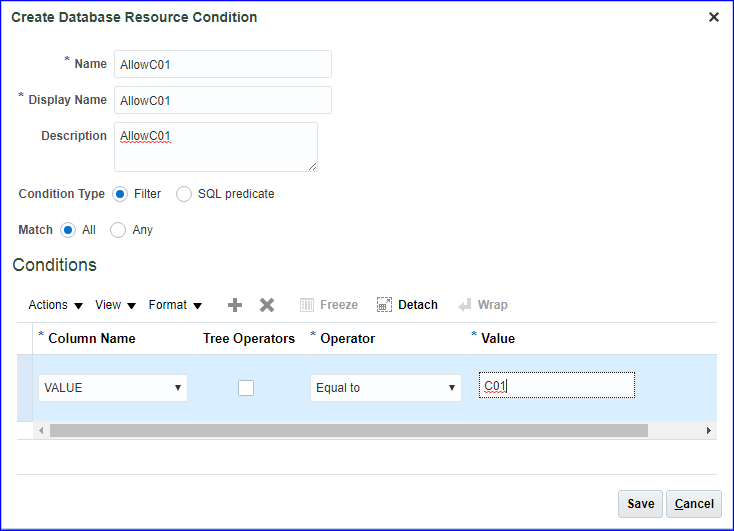
Task: Click the Detach table icon
Action: click(x=384, y=305)
